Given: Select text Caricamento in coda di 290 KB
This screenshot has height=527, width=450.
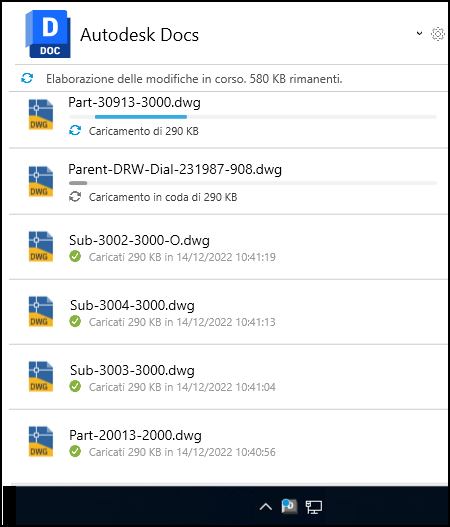Looking at the screenshot, I should (163, 197).
